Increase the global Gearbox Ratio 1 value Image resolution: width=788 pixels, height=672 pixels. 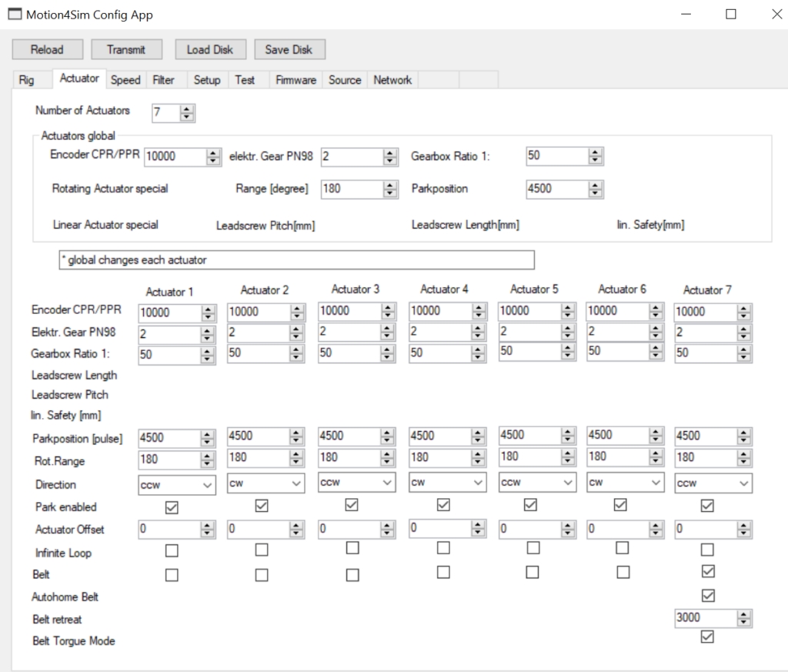[595, 152]
